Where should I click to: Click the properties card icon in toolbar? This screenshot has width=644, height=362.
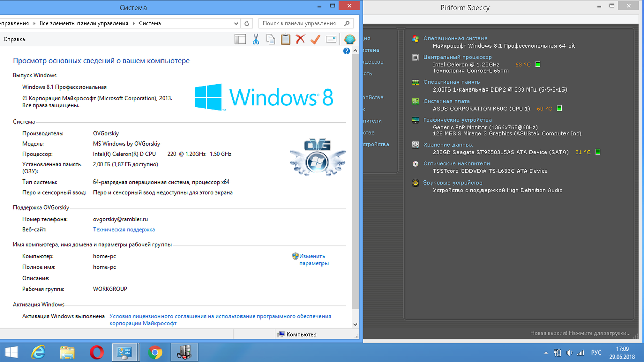click(x=331, y=39)
